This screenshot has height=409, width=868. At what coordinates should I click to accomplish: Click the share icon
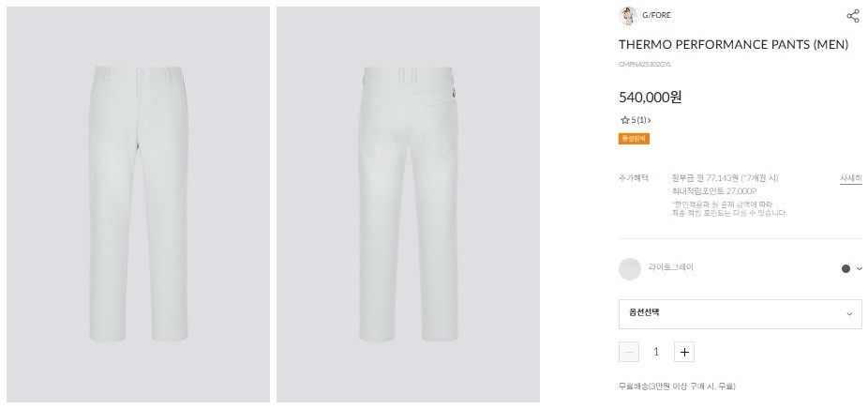[x=853, y=16]
